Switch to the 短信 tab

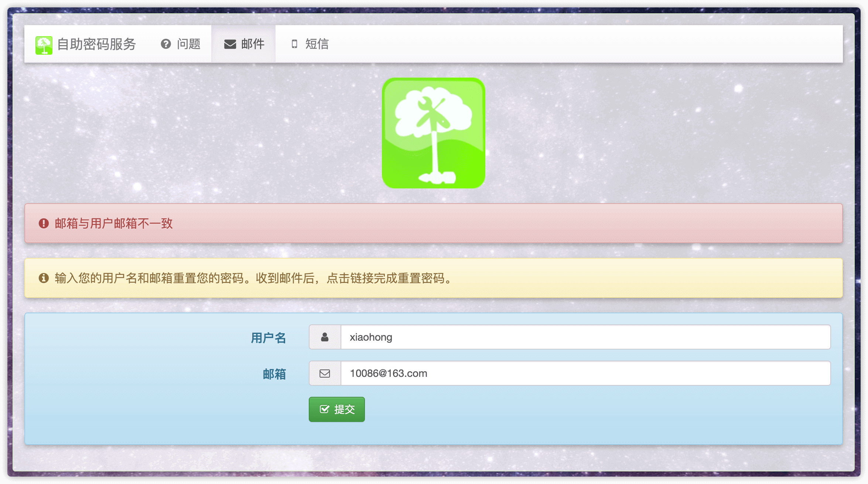pos(317,44)
